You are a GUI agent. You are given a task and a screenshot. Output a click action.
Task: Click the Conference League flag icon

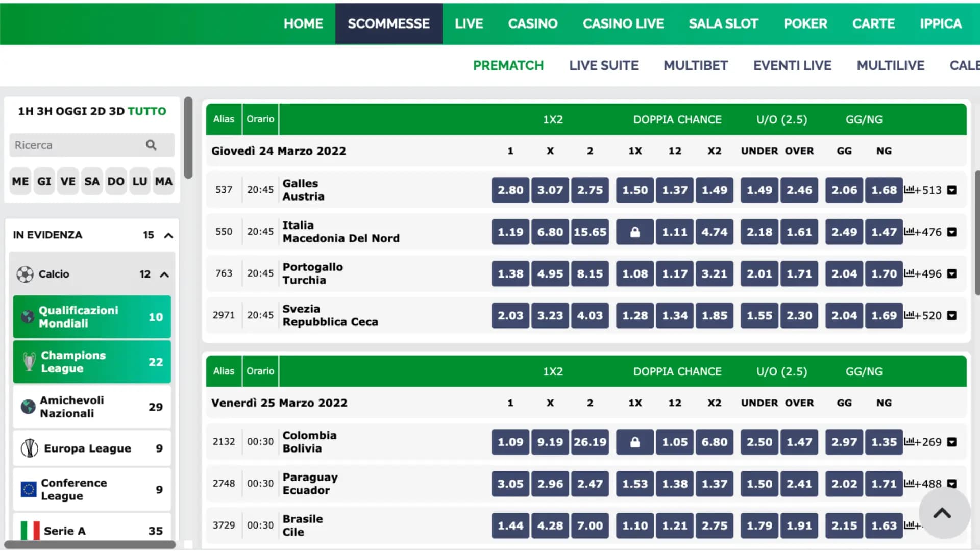(x=29, y=490)
